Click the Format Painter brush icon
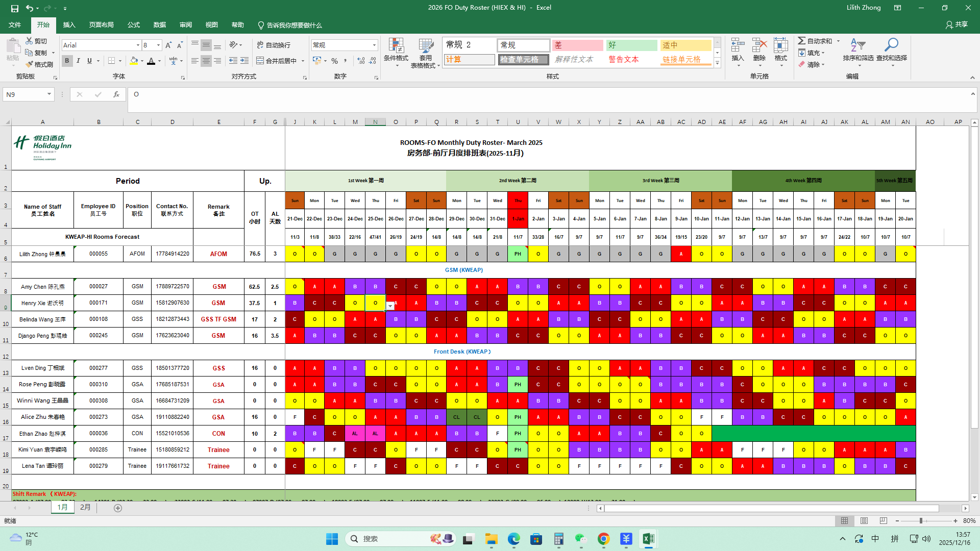Image resolution: width=980 pixels, height=551 pixels. click(x=30, y=64)
